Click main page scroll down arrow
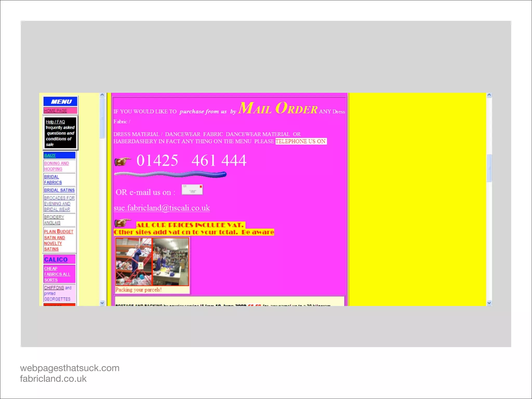 point(489,303)
